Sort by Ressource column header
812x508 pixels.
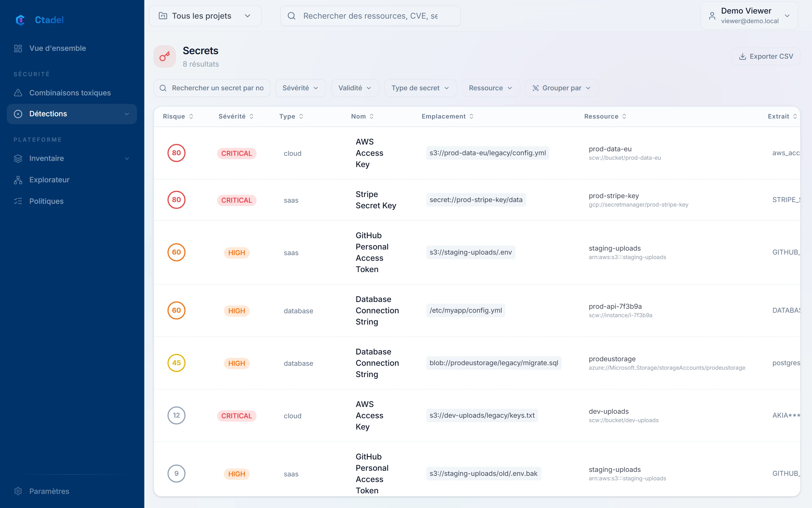click(x=605, y=116)
